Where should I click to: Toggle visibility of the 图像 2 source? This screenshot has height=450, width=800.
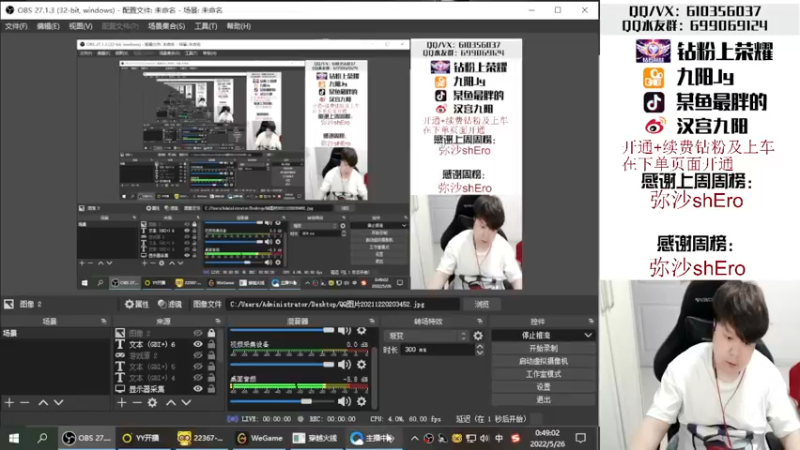[198, 333]
